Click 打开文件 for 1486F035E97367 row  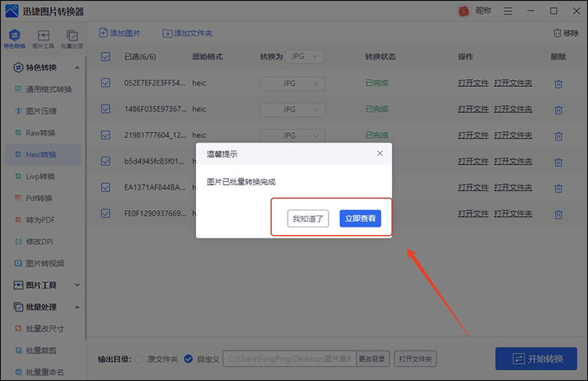[474, 109]
